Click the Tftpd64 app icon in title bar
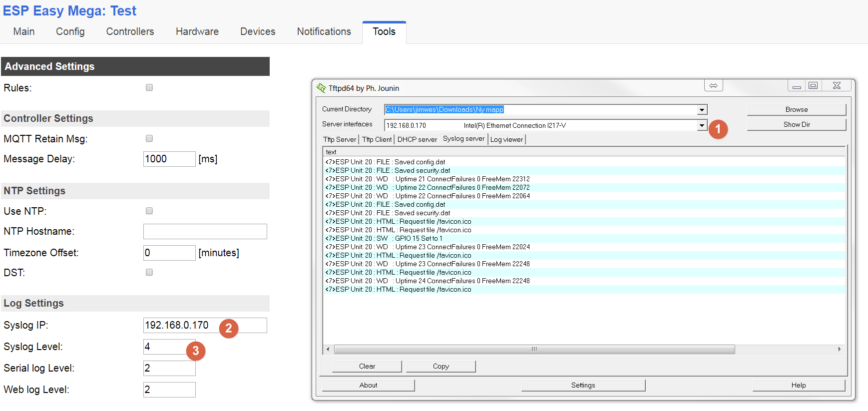The image size is (868, 411). click(x=321, y=88)
